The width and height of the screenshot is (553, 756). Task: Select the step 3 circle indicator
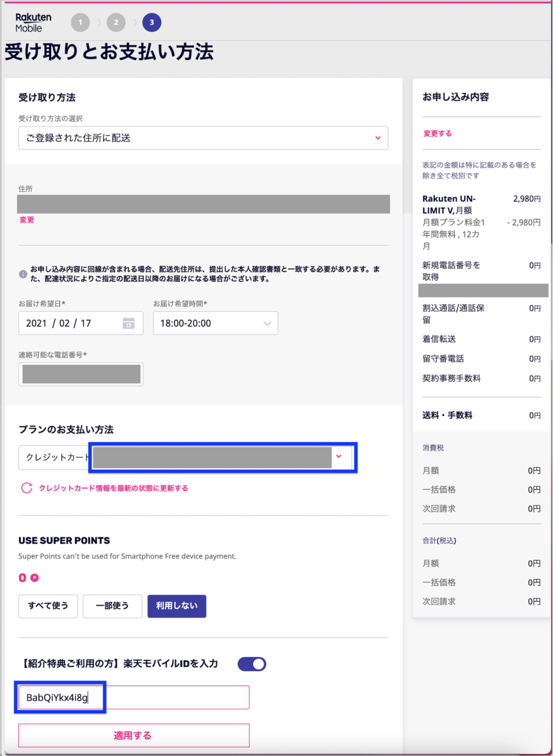click(152, 23)
